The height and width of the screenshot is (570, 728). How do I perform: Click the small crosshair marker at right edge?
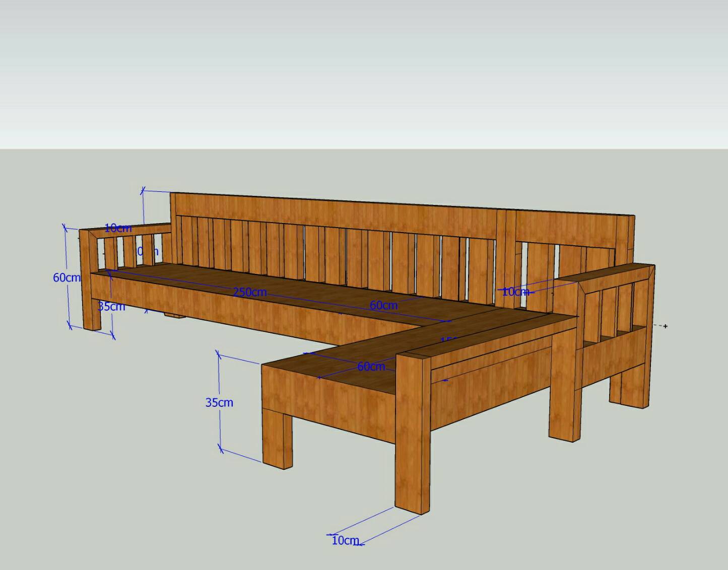tap(665, 326)
